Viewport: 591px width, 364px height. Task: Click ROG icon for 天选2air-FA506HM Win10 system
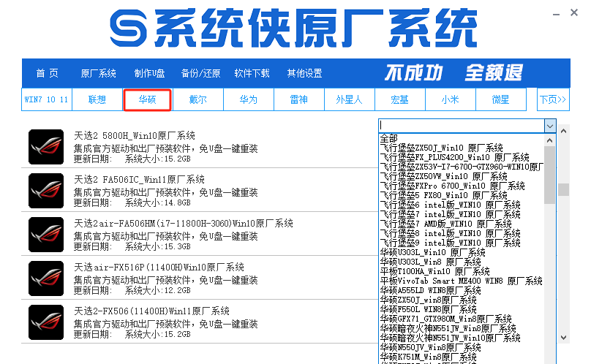(x=46, y=235)
